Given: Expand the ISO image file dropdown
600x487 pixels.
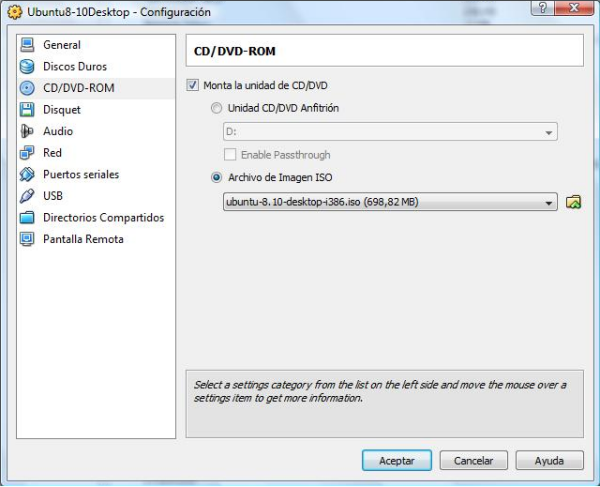Looking at the screenshot, I should (x=549, y=202).
